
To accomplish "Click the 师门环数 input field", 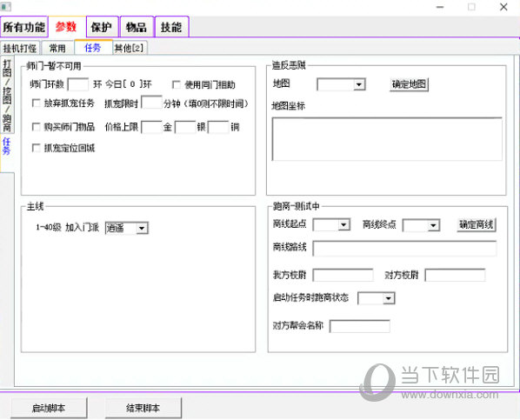I will 78,84.
